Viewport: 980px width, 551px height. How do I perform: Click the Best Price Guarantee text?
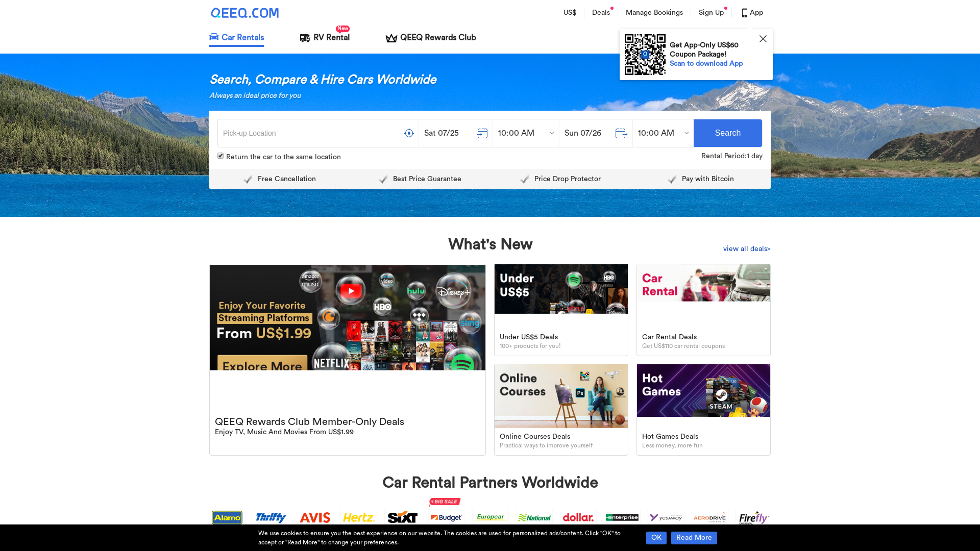[427, 179]
